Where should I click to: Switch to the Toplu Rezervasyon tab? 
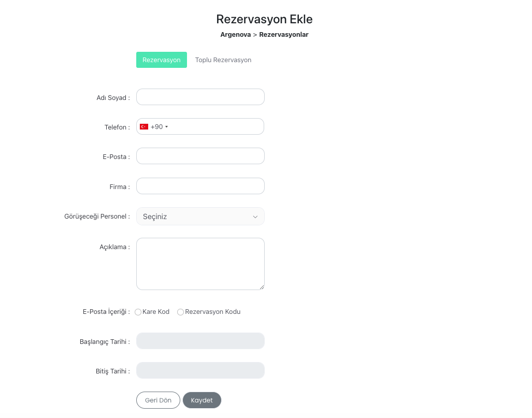(x=223, y=60)
